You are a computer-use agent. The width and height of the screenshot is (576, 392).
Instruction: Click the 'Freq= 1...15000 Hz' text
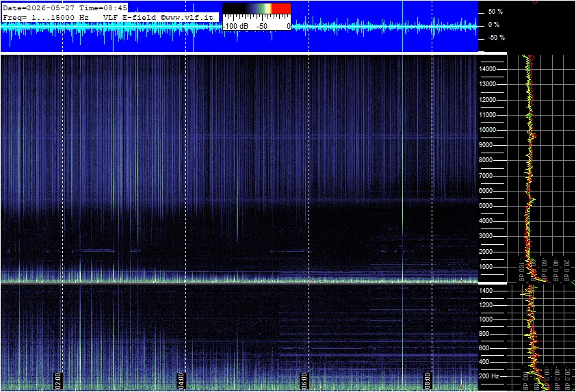point(46,17)
